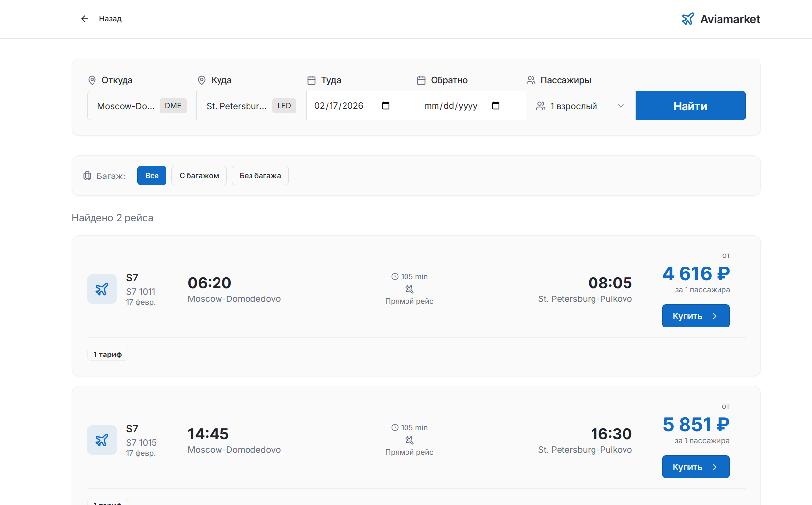Buy the 5 851 ₽ flight with Купить
812x505 pixels.
(696, 467)
